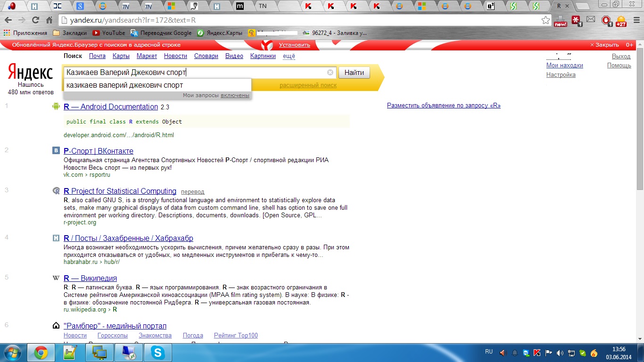The image size is (644, 362).
Task: Open Skype from the taskbar
Action: [158, 353]
